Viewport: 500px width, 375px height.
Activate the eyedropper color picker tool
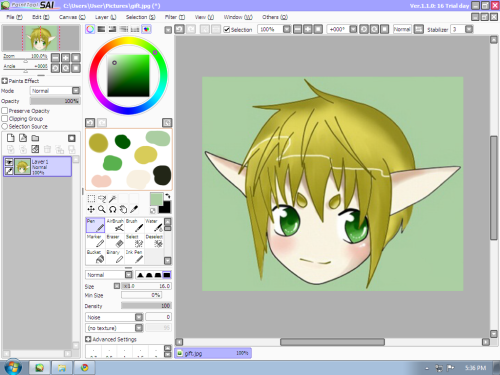point(134,209)
